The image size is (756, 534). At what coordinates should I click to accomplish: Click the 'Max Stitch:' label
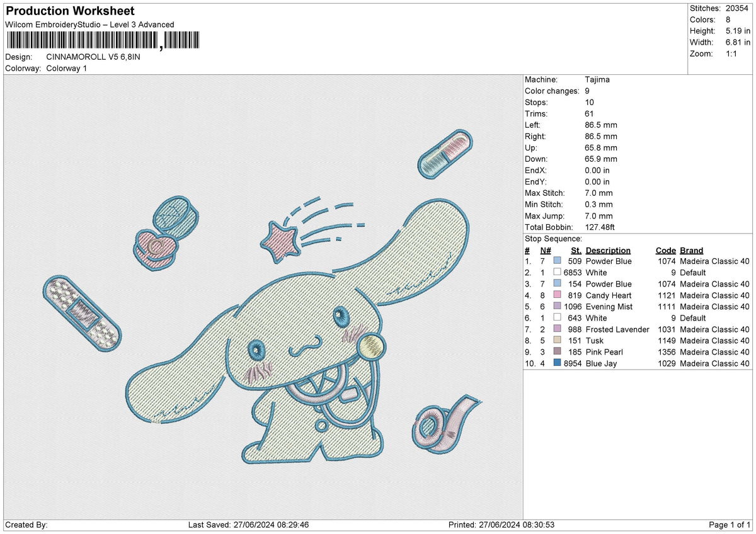[x=545, y=193]
